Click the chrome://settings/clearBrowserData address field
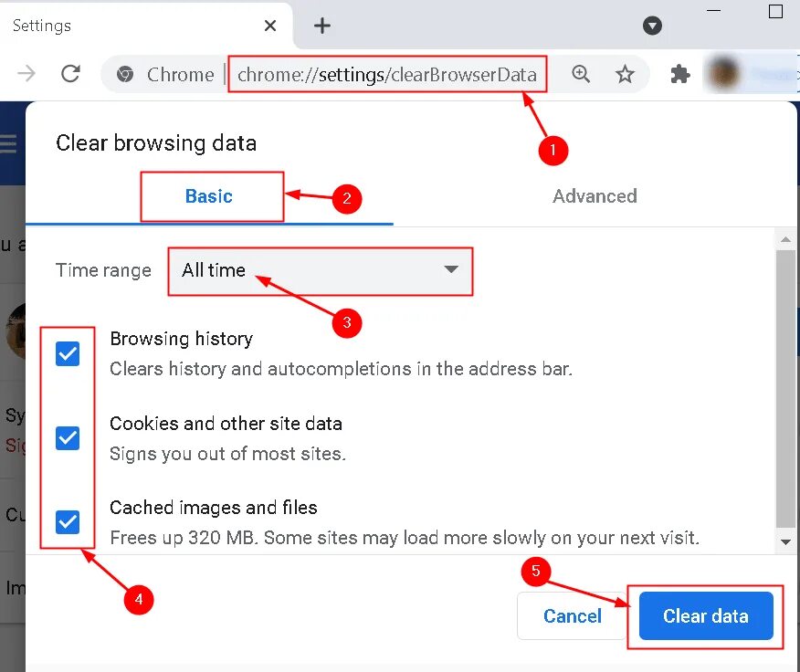The image size is (800, 672). (386, 75)
